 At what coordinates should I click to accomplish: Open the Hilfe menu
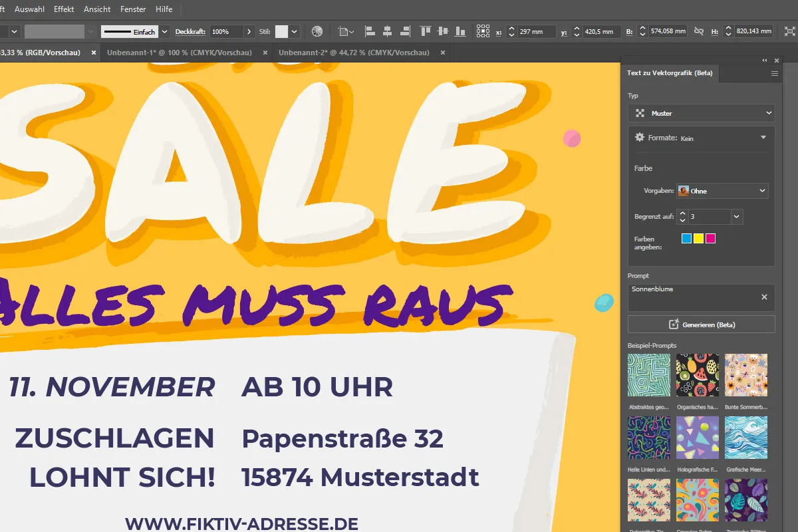coord(164,9)
